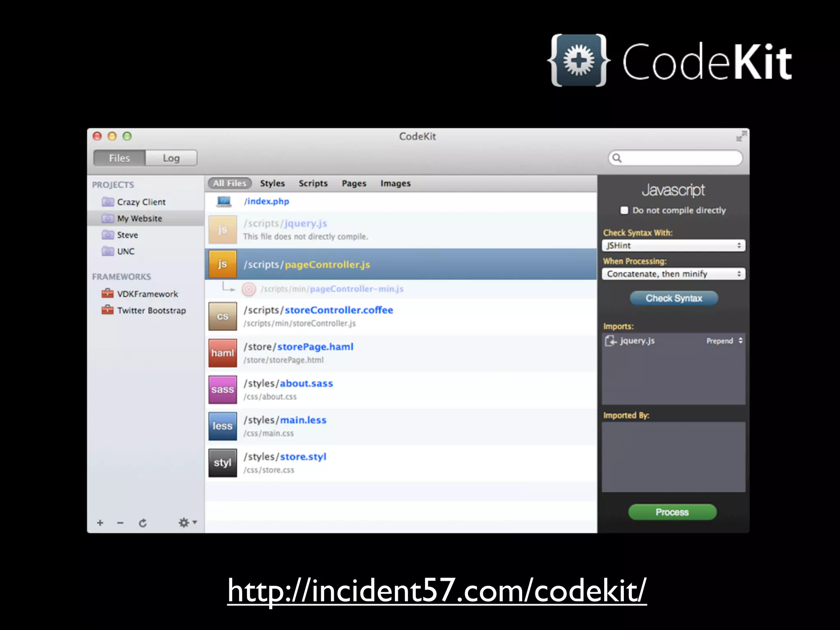Activate the Files view segment
The height and width of the screenshot is (630, 840).
click(119, 158)
